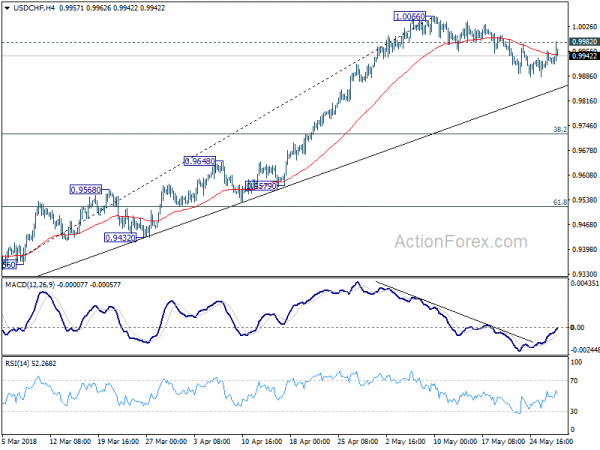This screenshot has width=600, height=450.
Task: Click the RSI 70 level value
Action: pos(574,381)
